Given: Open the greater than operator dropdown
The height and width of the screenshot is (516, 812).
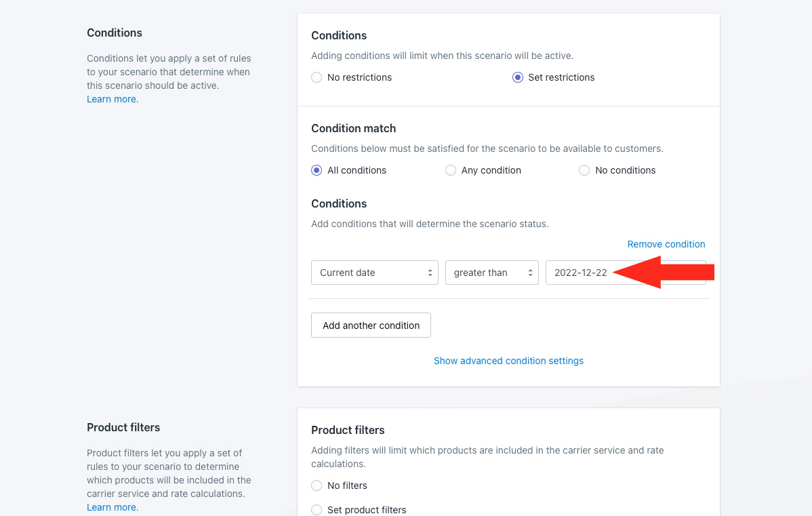Looking at the screenshot, I should pos(491,273).
